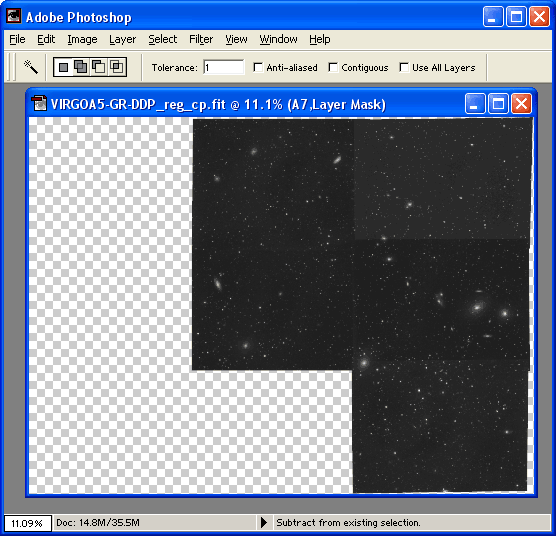The width and height of the screenshot is (556, 536).
Task: Click the Tolerance input field
Action: pyautogui.click(x=224, y=67)
